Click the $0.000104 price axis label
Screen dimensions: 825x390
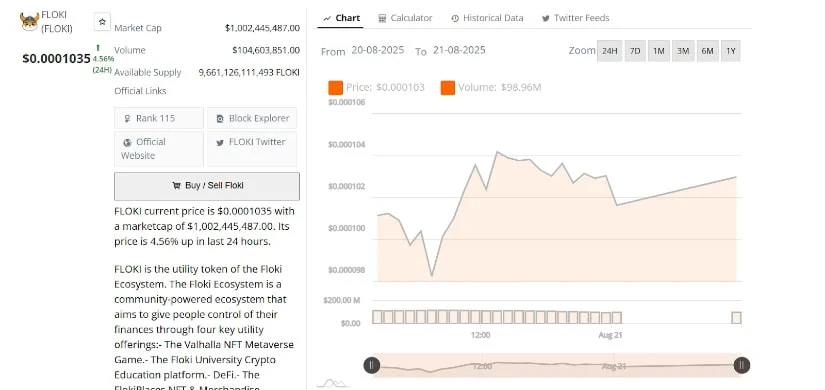[346, 144]
